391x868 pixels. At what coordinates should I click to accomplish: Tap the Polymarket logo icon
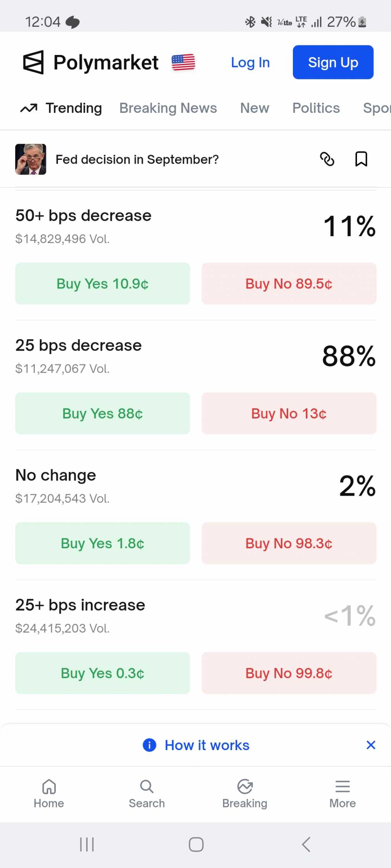click(x=34, y=63)
